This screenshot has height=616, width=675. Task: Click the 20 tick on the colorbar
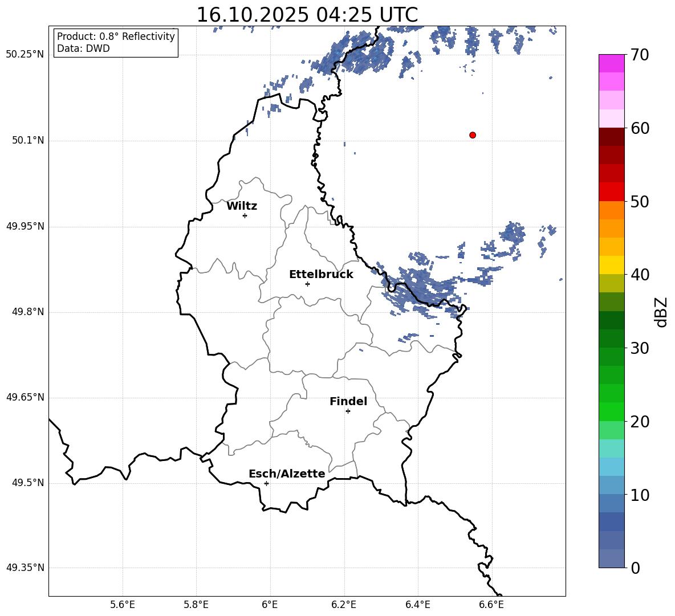640,421
